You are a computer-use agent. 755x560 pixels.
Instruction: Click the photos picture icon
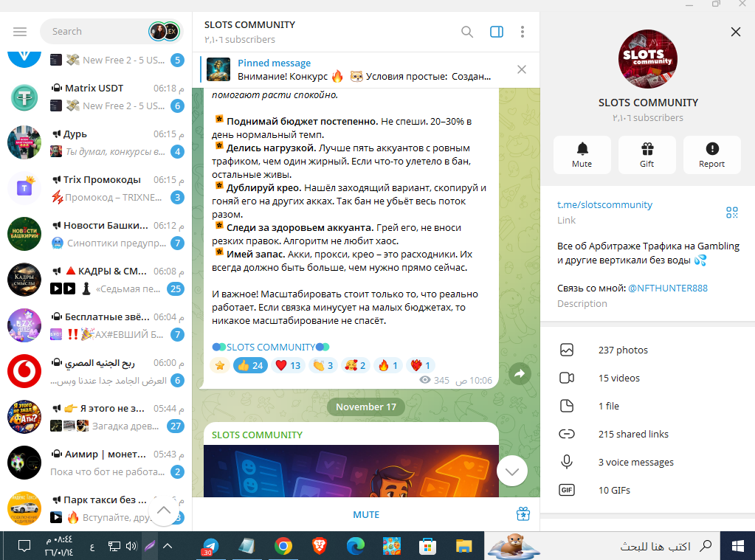pos(567,350)
